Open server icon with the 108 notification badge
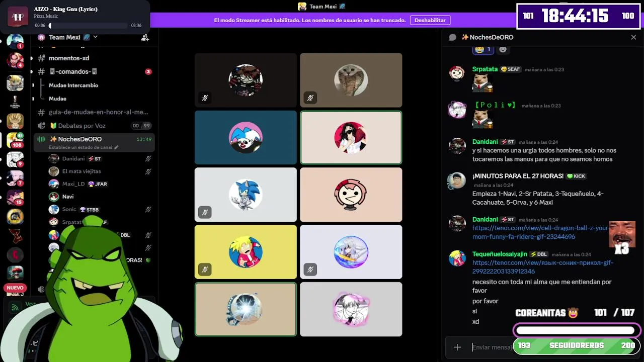This screenshot has width=644, height=362. (x=15, y=140)
